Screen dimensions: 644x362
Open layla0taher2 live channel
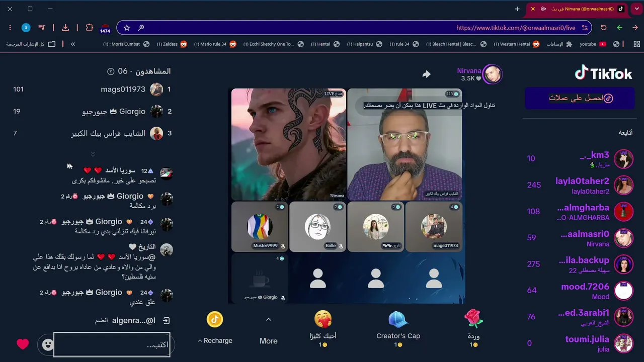tap(579, 185)
